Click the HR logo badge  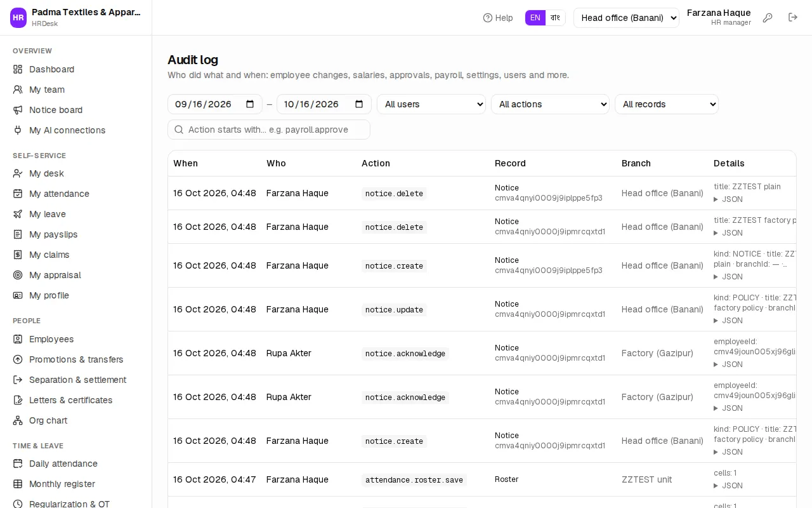[18, 18]
